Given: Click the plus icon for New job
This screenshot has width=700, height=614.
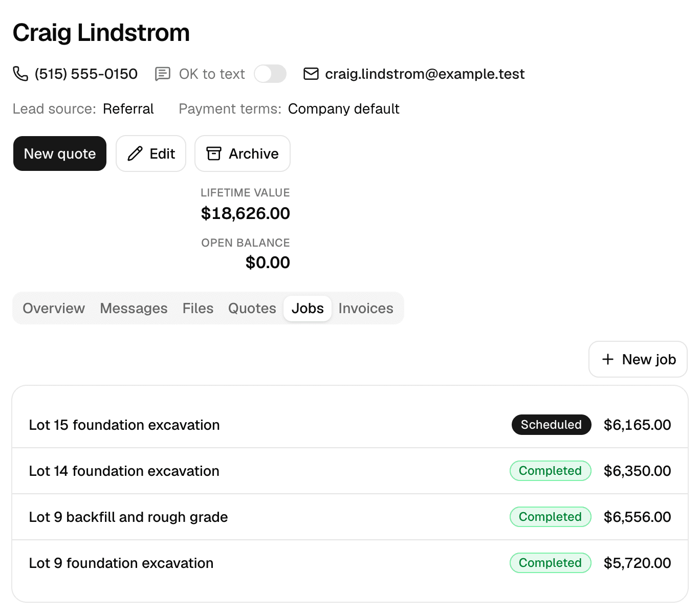Looking at the screenshot, I should point(608,359).
